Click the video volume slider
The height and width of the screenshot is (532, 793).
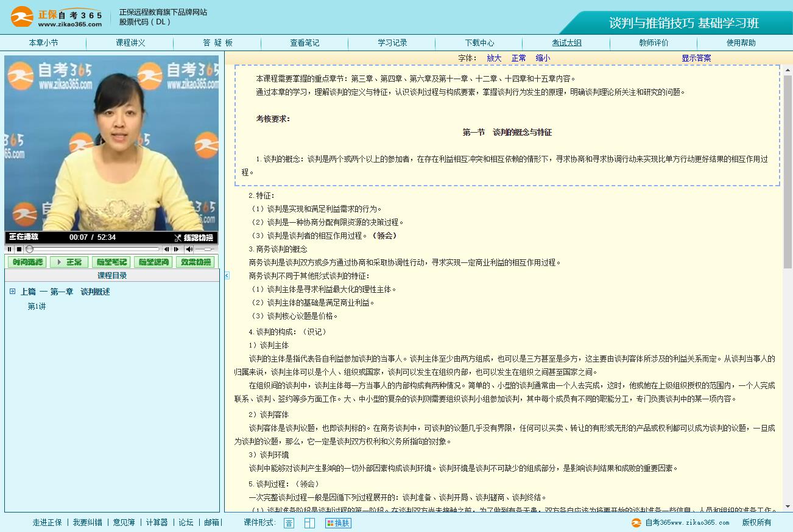click(205, 249)
